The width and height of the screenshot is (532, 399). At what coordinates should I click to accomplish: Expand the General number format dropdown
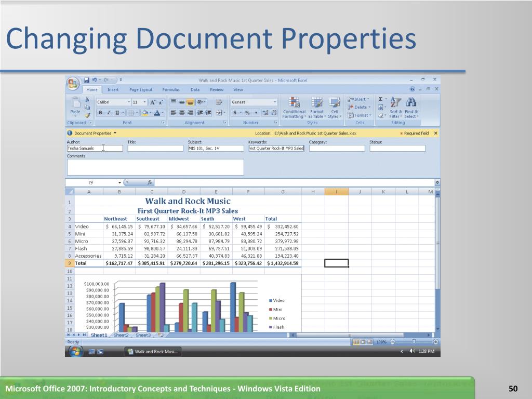pyautogui.click(x=275, y=102)
